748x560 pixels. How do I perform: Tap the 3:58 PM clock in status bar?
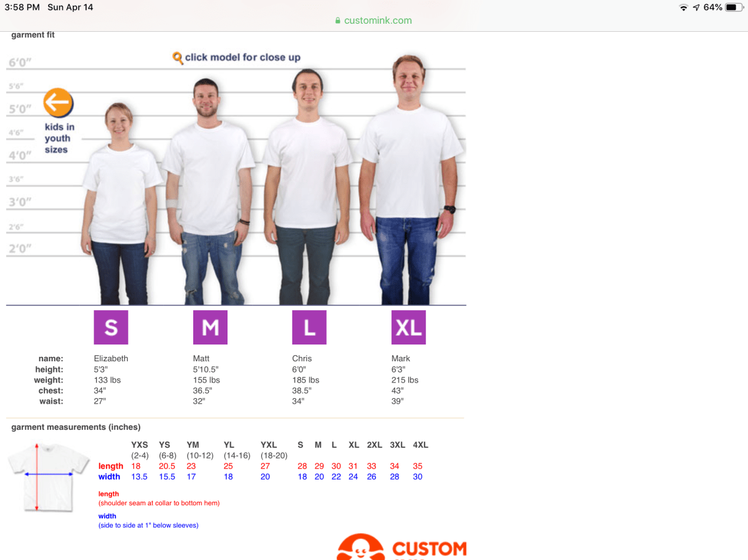(x=22, y=7)
